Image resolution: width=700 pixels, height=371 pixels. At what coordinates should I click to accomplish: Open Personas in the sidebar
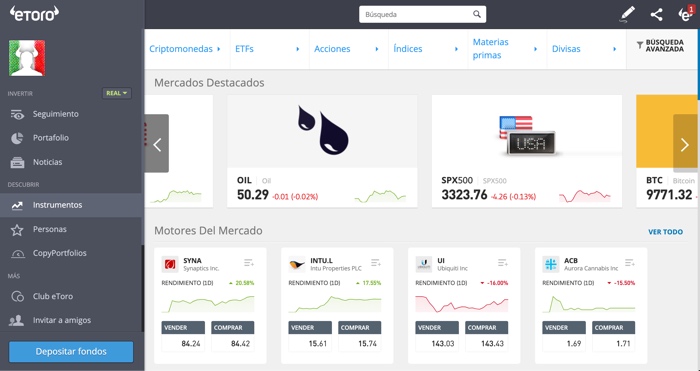pyautogui.click(x=50, y=229)
